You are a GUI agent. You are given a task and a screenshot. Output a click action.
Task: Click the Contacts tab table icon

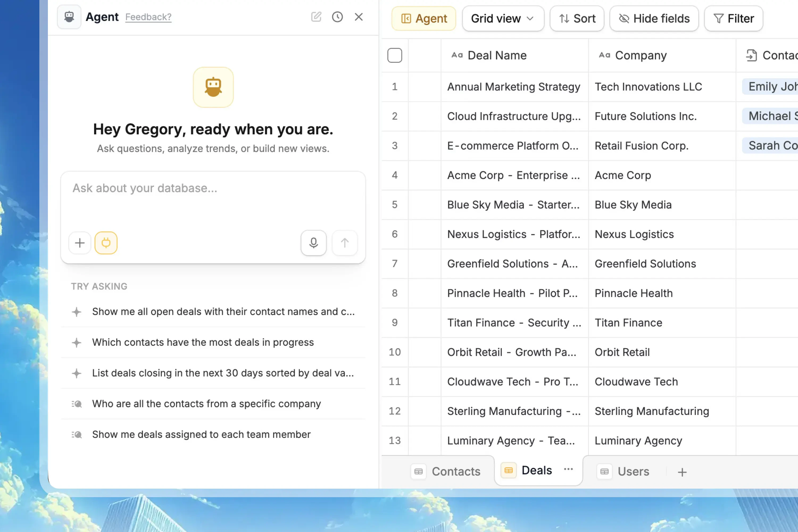click(x=418, y=472)
